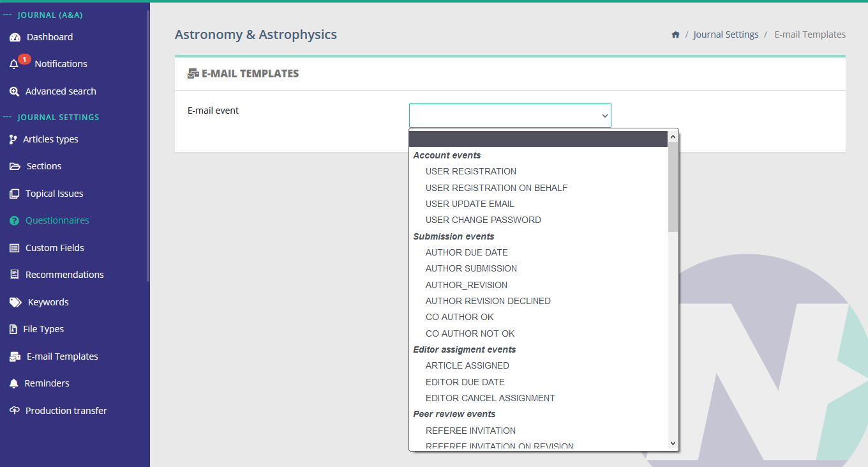The height and width of the screenshot is (467, 868).
Task: Click the Dashboard gauge icon
Action: click(x=15, y=37)
